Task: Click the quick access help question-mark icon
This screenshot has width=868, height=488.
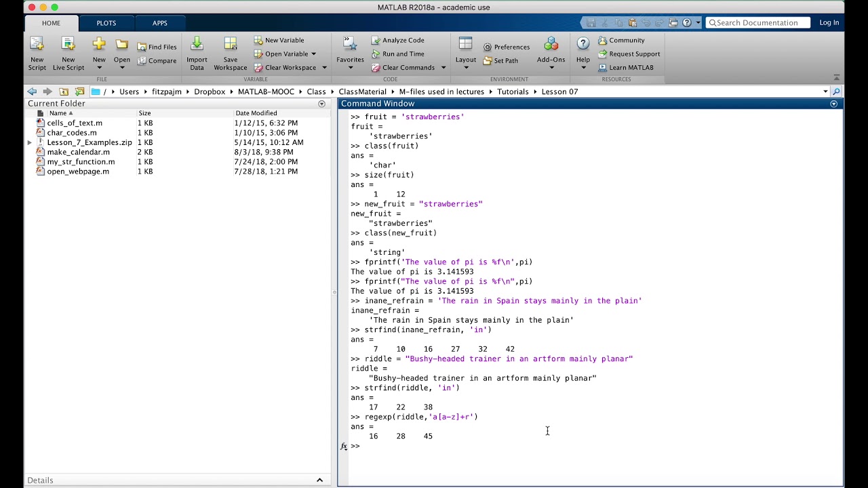Action: pyautogui.click(x=686, y=22)
